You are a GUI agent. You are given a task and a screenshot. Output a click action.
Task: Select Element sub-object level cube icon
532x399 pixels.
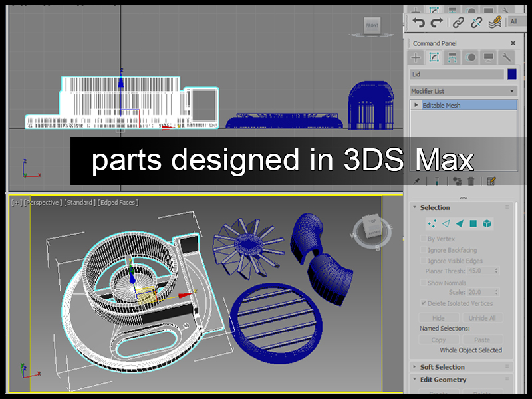pyautogui.click(x=487, y=223)
